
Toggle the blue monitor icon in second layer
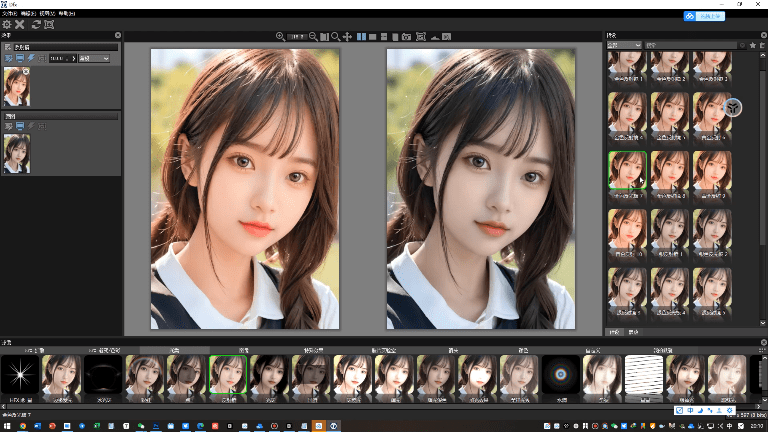[x=19, y=126]
